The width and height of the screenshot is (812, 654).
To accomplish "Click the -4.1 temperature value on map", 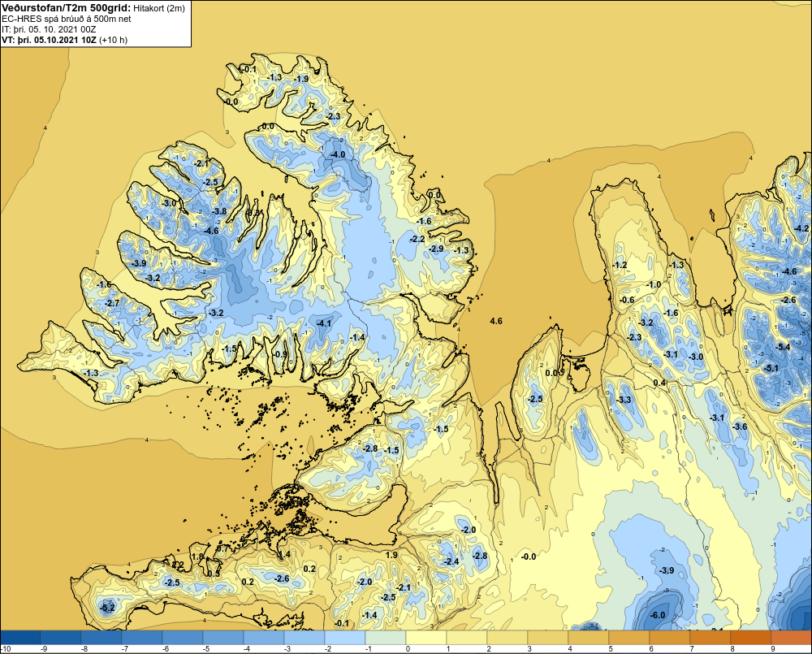I will pyautogui.click(x=324, y=323).
